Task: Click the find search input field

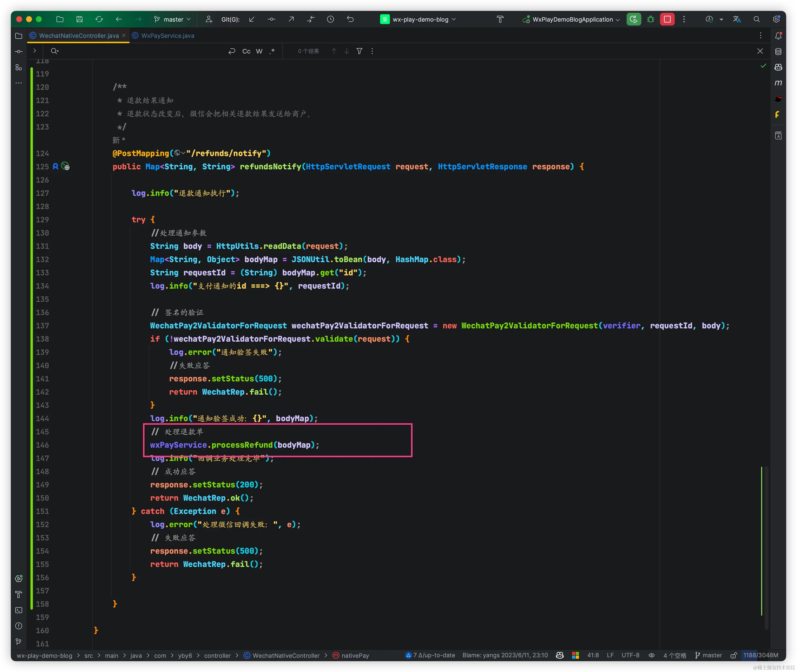Action: (141, 51)
